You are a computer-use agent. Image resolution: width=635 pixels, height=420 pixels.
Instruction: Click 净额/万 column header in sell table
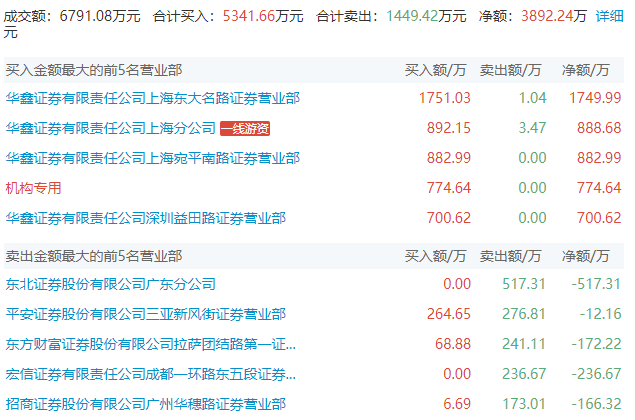pos(586,256)
